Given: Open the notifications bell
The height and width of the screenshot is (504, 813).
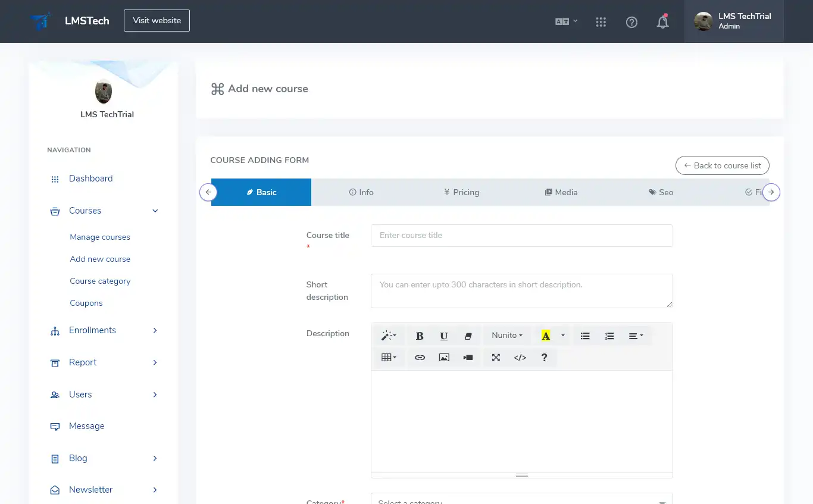Looking at the screenshot, I should [662, 21].
